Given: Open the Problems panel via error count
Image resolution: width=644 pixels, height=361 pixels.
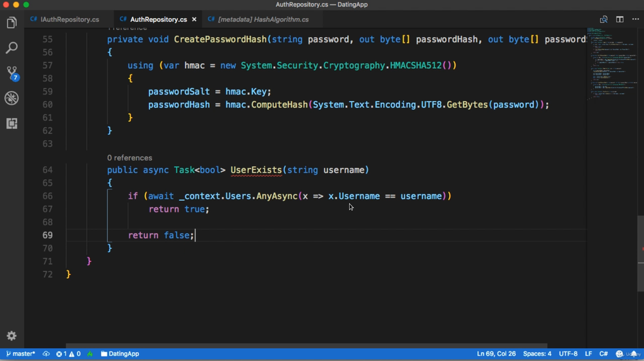Looking at the screenshot, I should [x=62, y=354].
